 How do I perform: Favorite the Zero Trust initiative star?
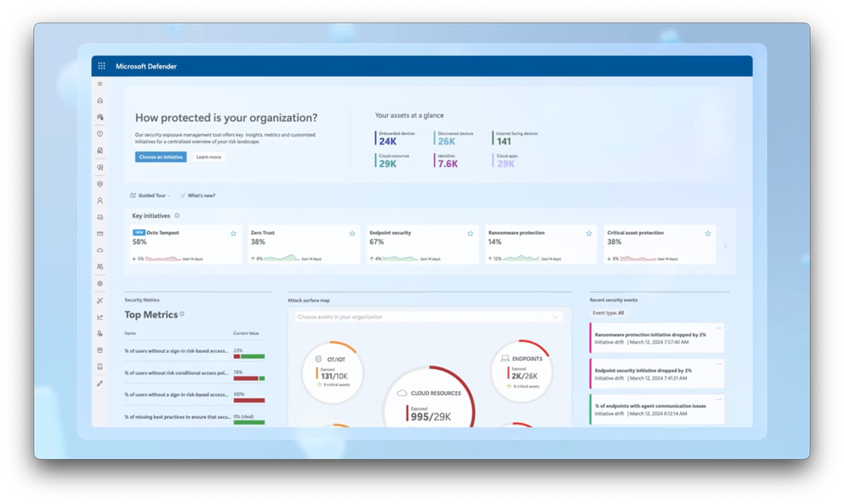tap(352, 234)
